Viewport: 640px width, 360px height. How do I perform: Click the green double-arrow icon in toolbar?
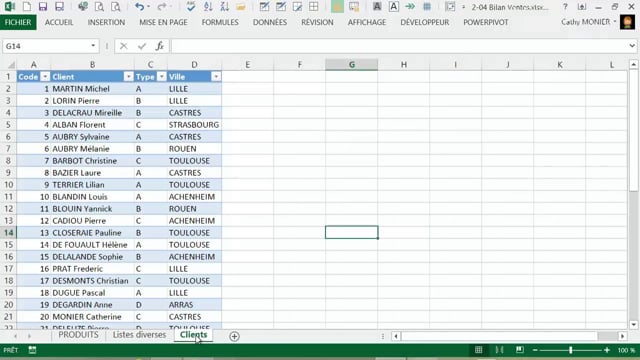point(410,7)
